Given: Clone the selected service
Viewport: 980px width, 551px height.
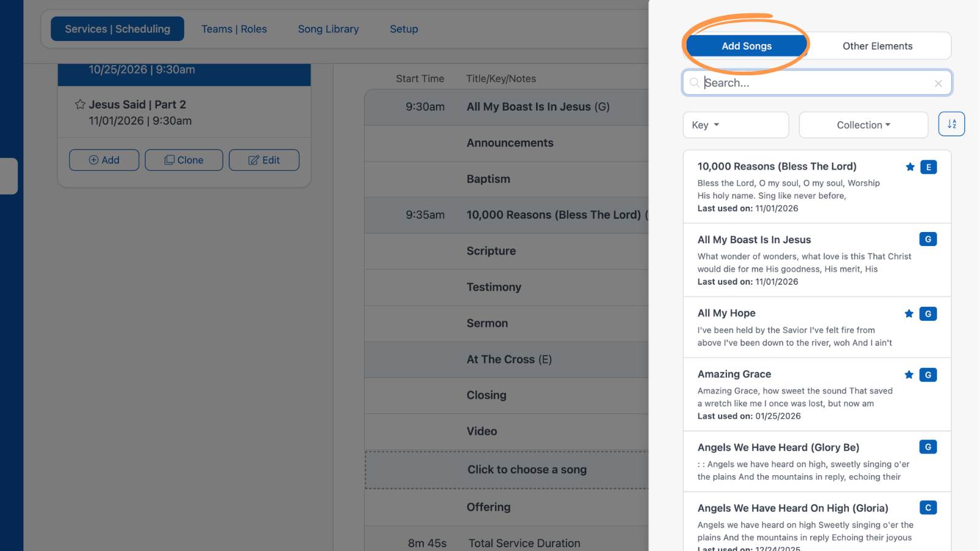Looking at the screenshot, I should click(x=184, y=160).
